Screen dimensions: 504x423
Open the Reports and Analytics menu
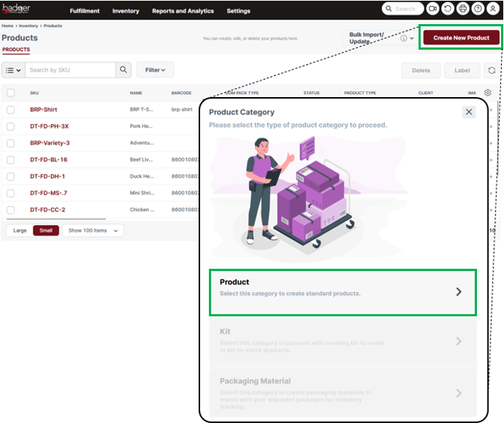[183, 11]
